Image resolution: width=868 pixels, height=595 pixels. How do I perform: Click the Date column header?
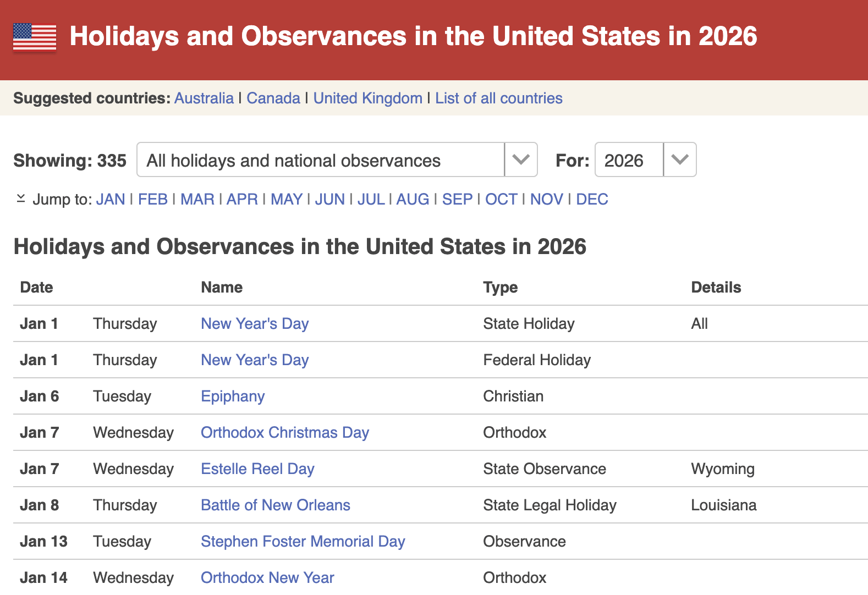tap(36, 288)
